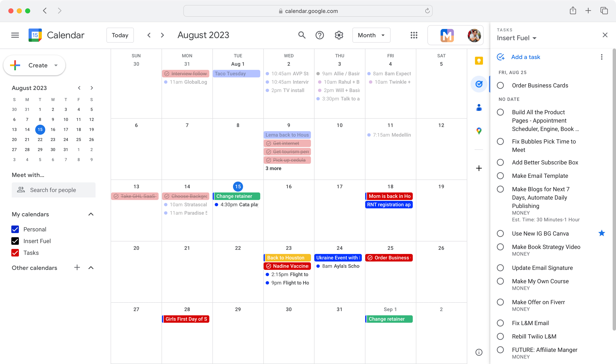Open the calendar search icon
Screen dimensions: 616x364
coord(302,35)
